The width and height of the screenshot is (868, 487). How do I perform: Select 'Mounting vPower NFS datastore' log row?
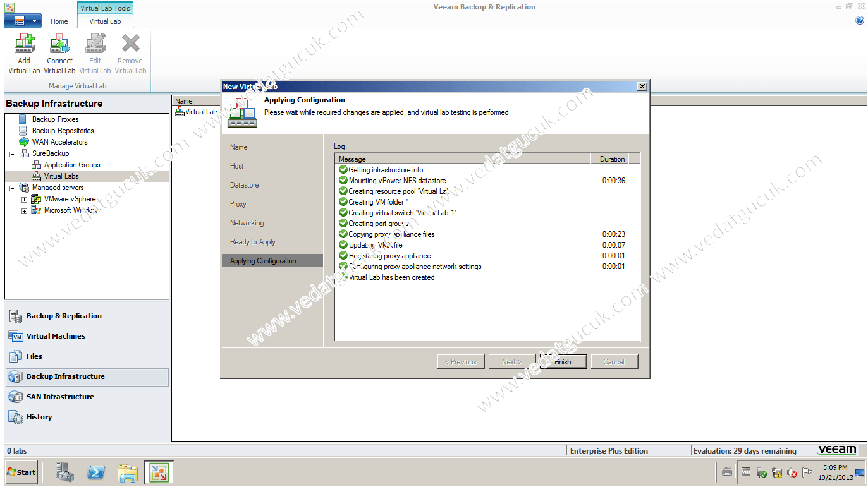tap(487, 181)
